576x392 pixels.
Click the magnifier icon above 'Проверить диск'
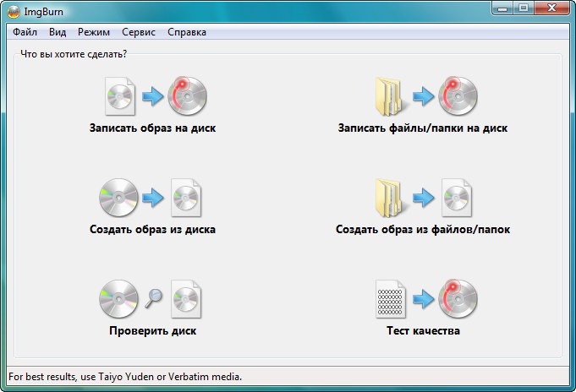tap(152, 298)
